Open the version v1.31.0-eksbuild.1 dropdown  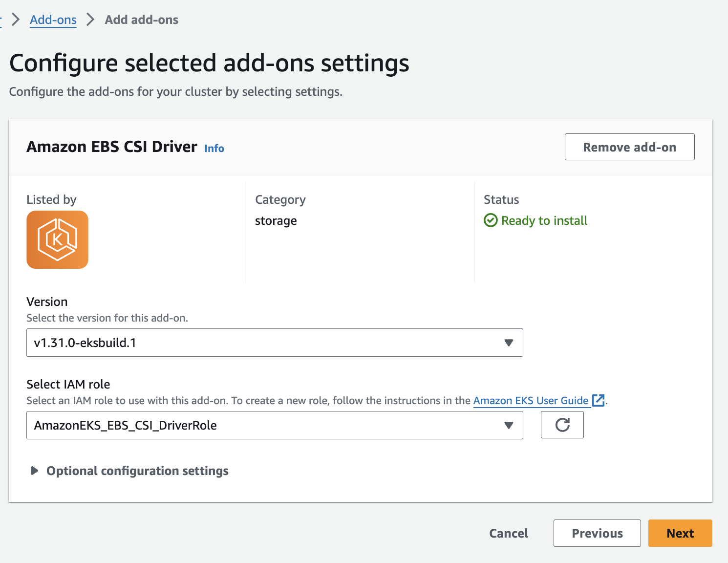coord(275,343)
